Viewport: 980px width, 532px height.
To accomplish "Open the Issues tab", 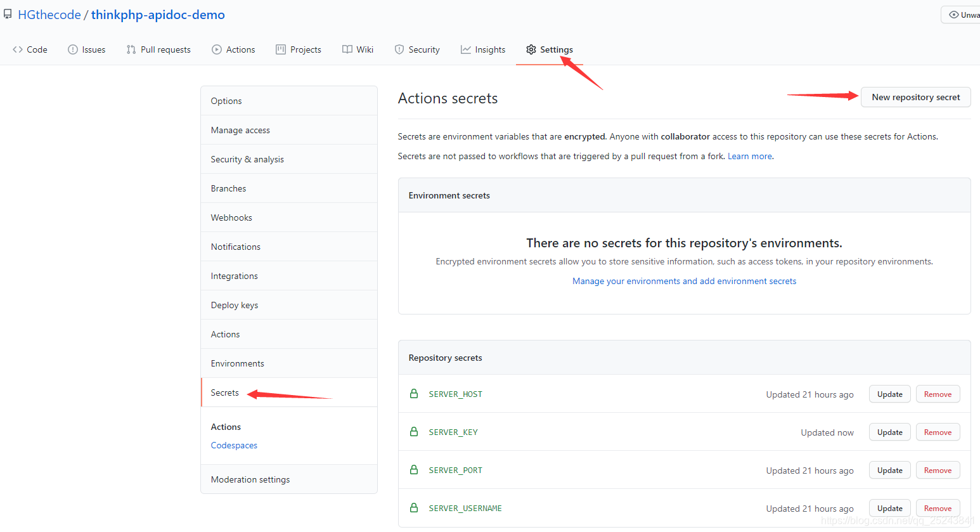I will pos(87,49).
